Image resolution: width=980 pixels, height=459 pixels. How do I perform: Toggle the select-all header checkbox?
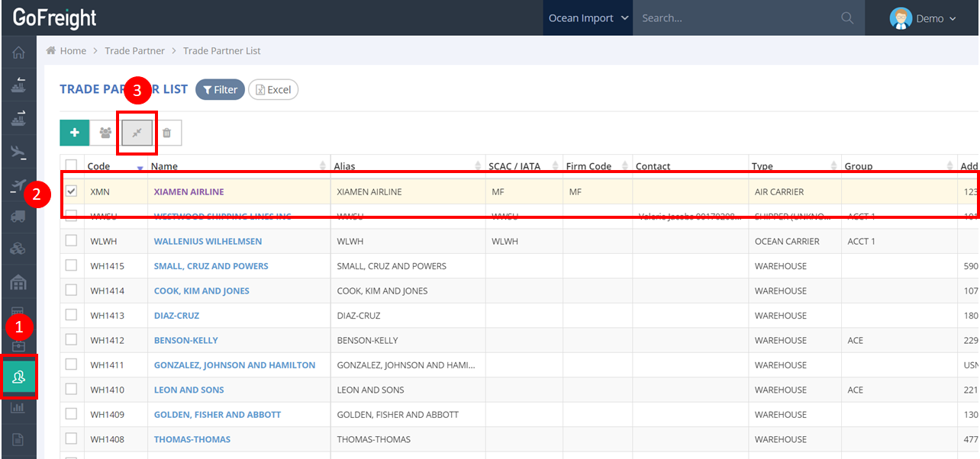click(x=72, y=165)
